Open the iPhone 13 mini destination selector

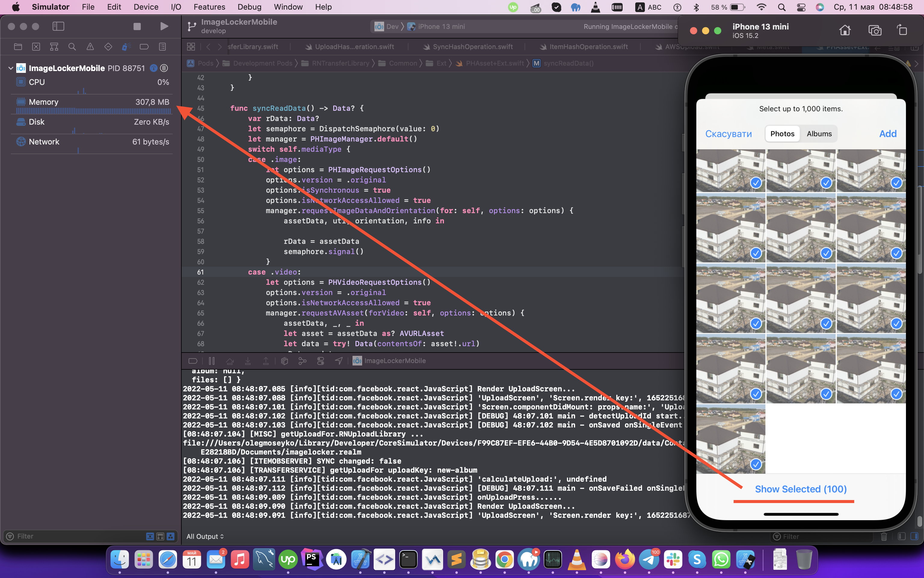click(x=436, y=26)
